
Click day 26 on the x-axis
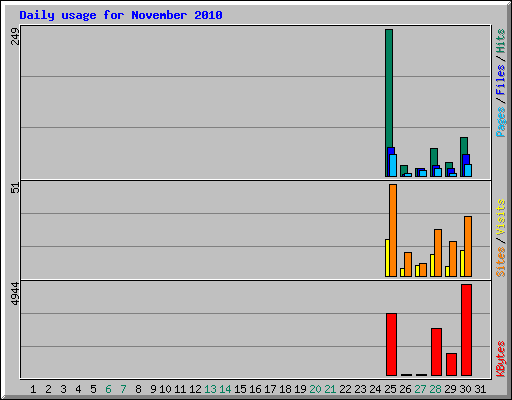click(405, 389)
